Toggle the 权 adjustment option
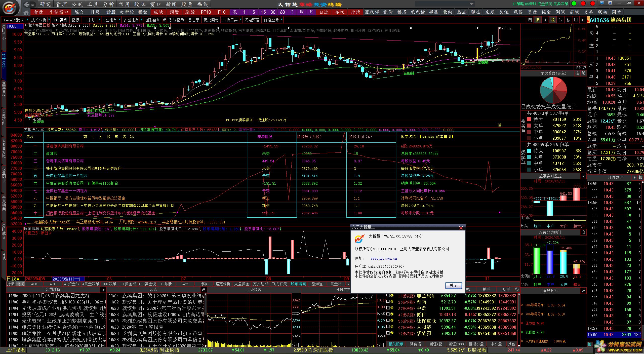Image resolution: width=644 pixels, height=354 pixels. tap(553, 20)
